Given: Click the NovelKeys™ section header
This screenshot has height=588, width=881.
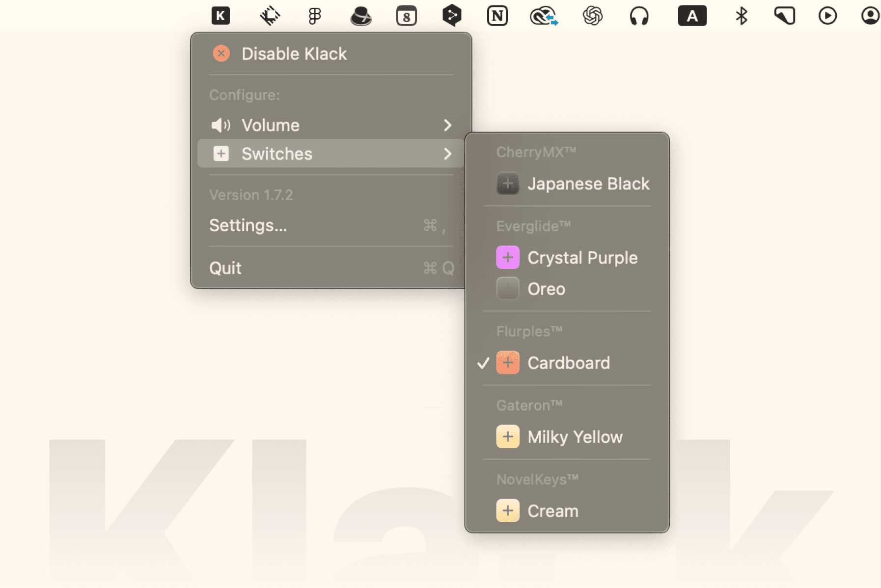Looking at the screenshot, I should pos(538,480).
